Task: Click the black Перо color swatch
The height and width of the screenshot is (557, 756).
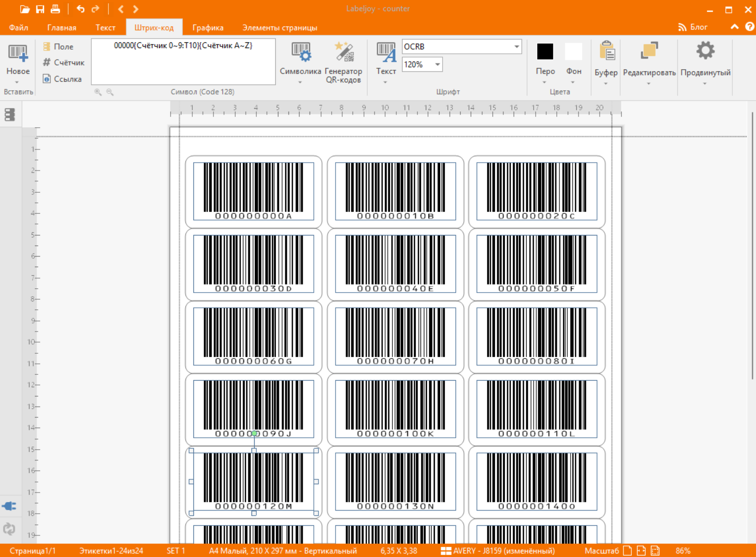Action: (x=545, y=52)
